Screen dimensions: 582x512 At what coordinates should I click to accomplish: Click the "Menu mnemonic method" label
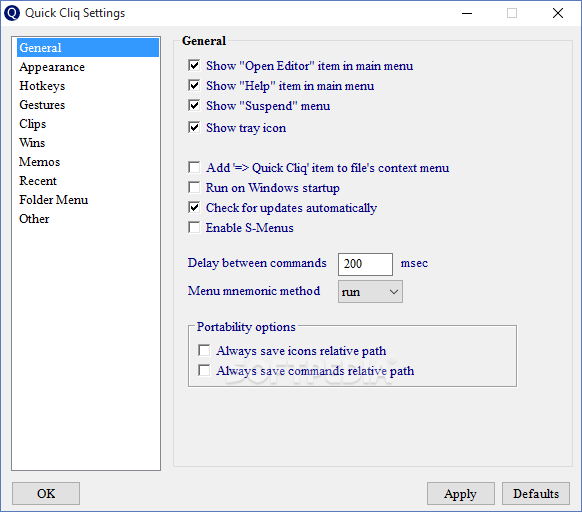pyautogui.click(x=254, y=291)
